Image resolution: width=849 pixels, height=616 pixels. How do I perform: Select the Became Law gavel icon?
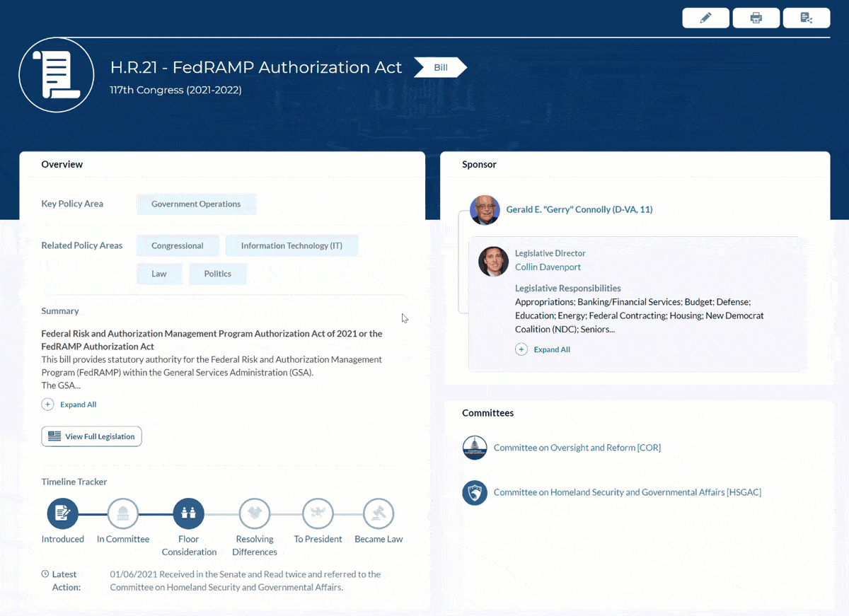pyautogui.click(x=379, y=513)
